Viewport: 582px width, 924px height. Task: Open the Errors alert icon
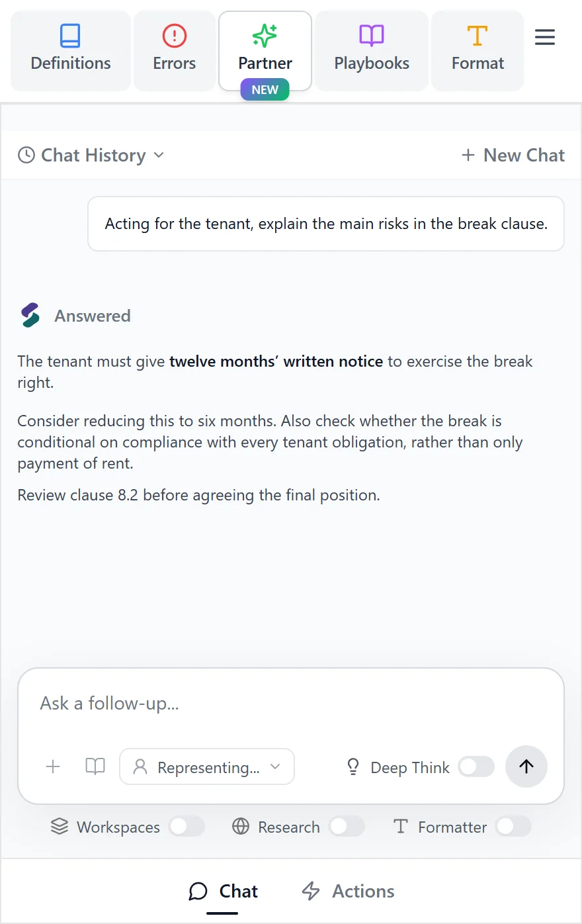[175, 36]
